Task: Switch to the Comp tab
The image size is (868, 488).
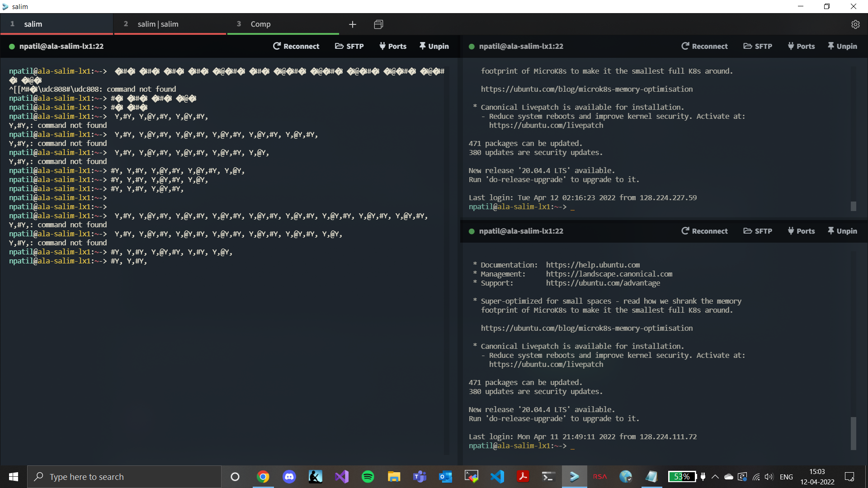Action: click(261, 24)
